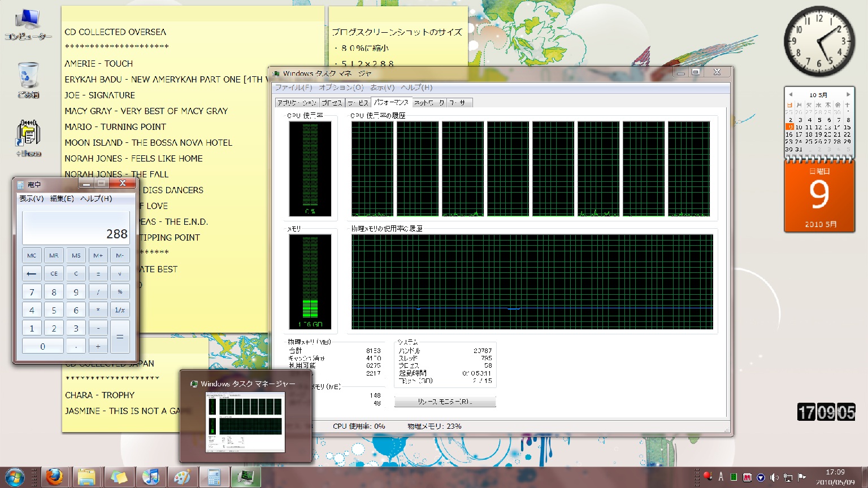
Task: Open Windows Explorer folder taskbar icon
Action: click(86, 477)
